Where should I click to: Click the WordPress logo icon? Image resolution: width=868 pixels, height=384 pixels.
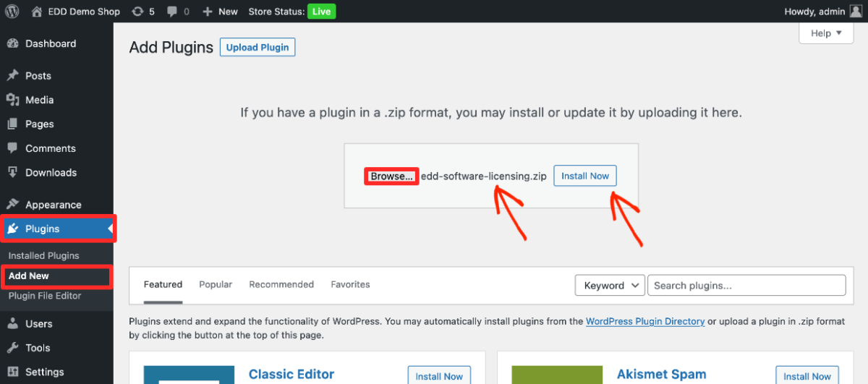(12, 12)
